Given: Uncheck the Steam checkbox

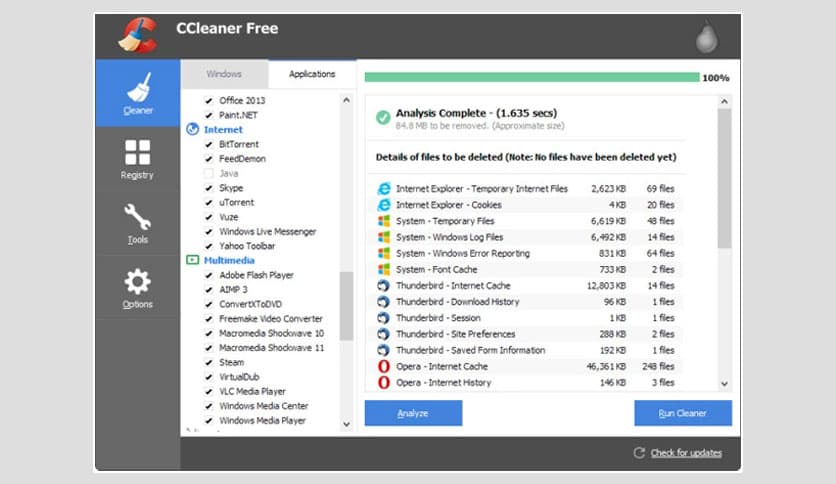Looking at the screenshot, I should (209, 362).
